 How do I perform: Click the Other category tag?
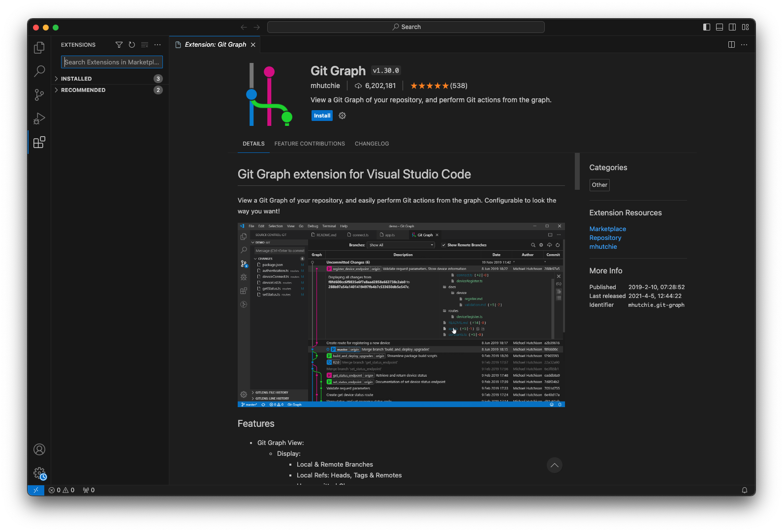(x=599, y=185)
